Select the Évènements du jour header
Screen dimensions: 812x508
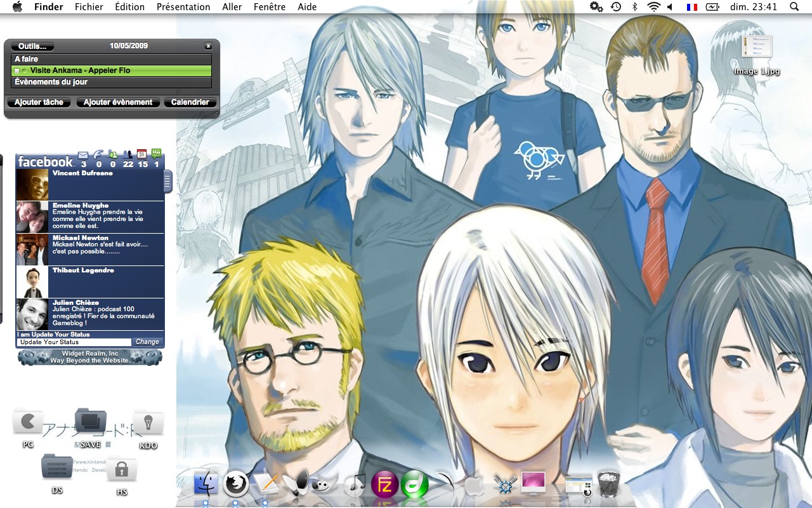point(112,82)
